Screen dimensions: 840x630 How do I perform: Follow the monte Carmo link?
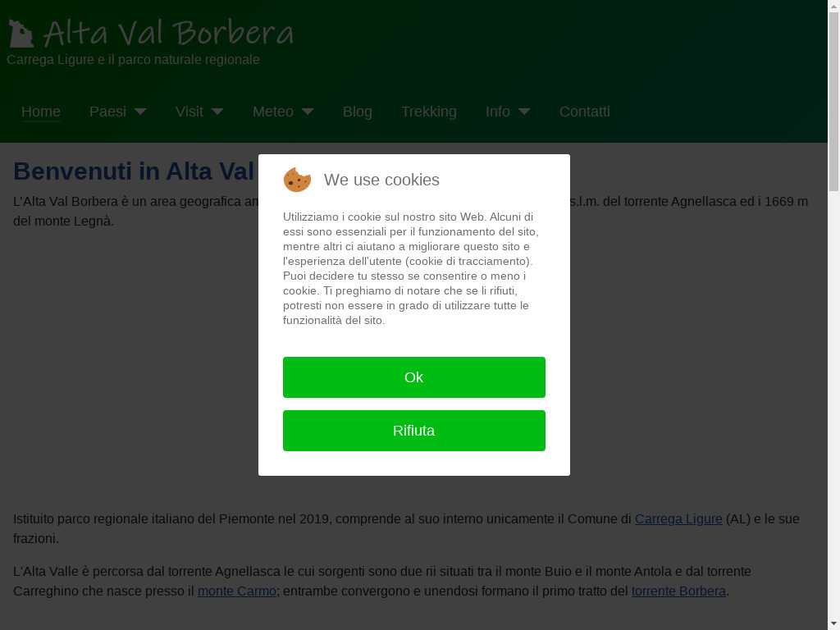237,591
